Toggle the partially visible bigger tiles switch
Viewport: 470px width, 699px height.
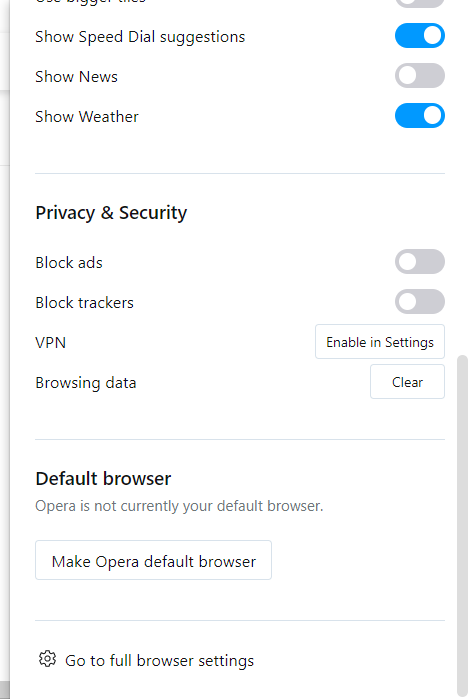(x=420, y=3)
